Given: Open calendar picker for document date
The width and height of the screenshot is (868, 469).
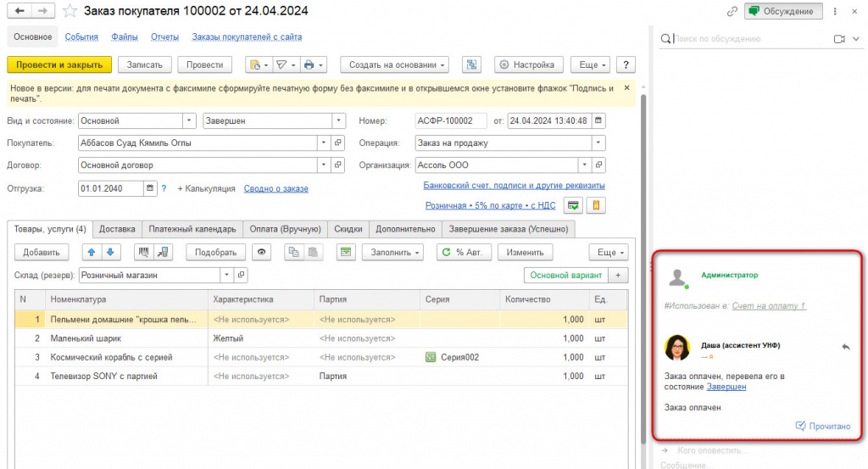Looking at the screenshot, I should (598, 120).
